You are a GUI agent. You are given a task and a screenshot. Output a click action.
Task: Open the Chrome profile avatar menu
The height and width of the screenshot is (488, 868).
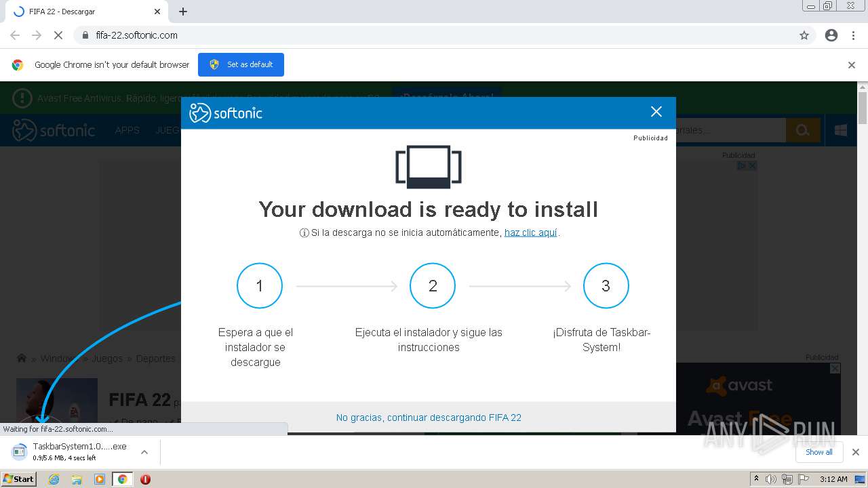pos(831,35)
